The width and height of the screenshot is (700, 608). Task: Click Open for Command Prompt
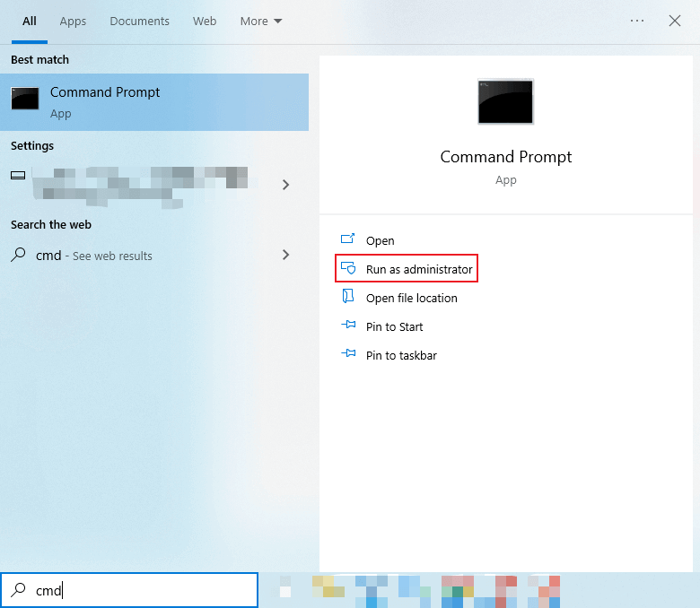click(x=380, y=241)
